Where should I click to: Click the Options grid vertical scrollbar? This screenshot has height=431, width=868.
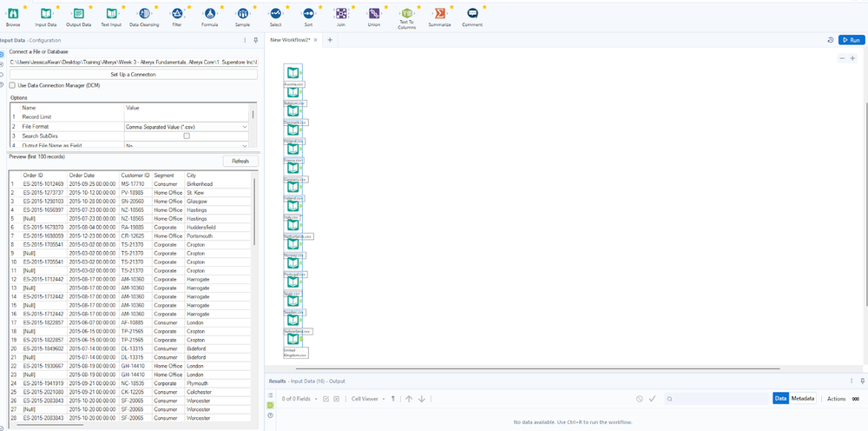[254, 115]
